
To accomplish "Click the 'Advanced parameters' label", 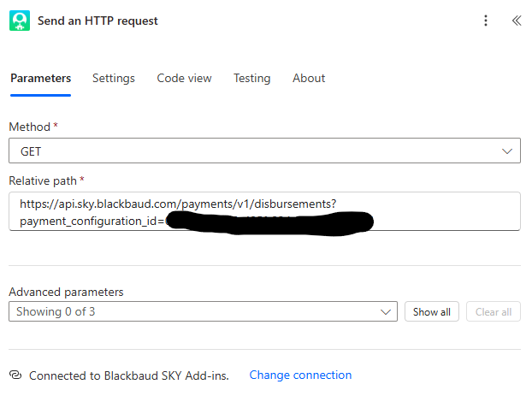I will click(66, 293).
